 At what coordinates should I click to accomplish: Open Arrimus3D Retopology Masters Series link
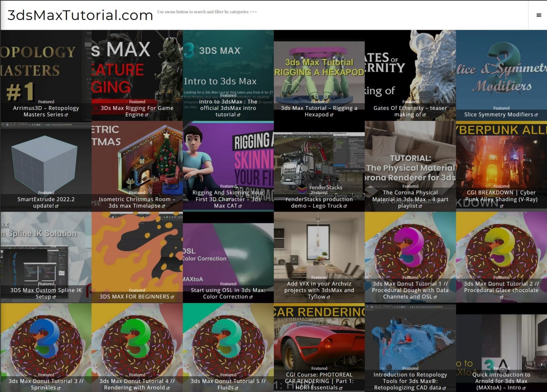click(x=46, y=111)
